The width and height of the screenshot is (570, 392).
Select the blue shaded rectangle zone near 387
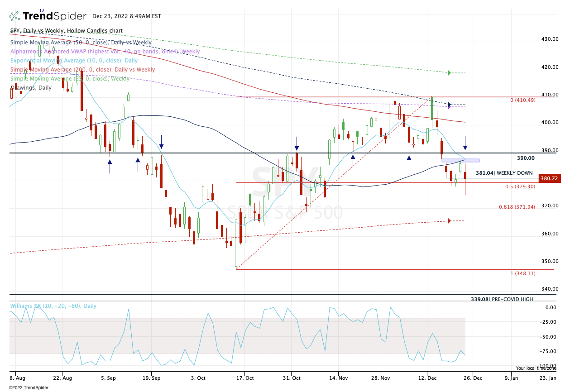point(460,160)
